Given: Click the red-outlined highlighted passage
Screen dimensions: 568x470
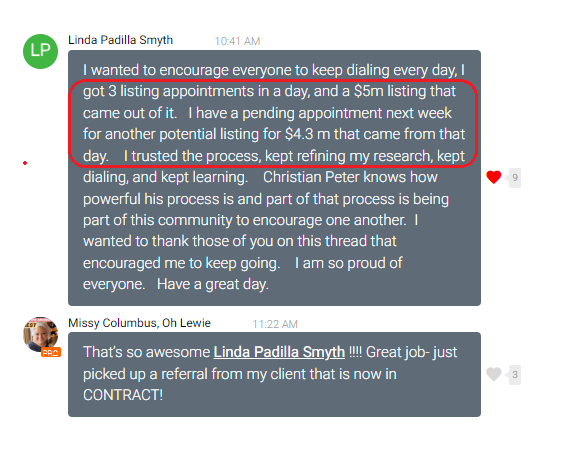Looking at the screenshot, I should [x=273, y=124].
